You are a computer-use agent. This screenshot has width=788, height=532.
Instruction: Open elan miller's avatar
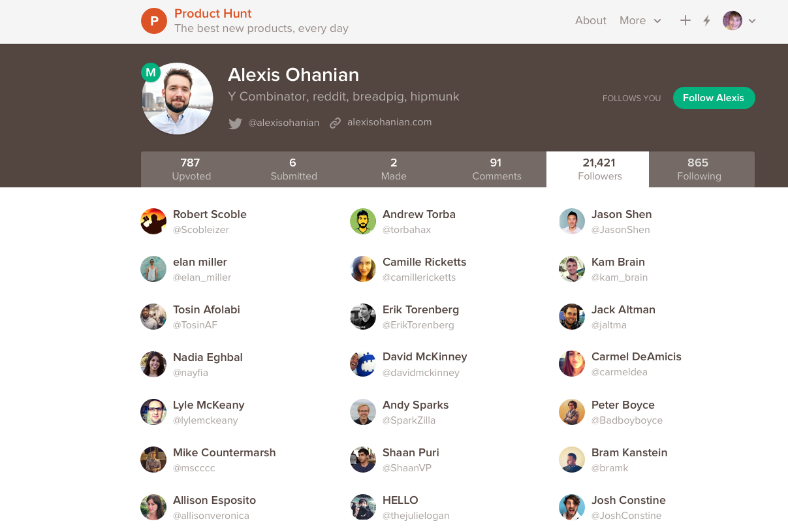point(153,269)
